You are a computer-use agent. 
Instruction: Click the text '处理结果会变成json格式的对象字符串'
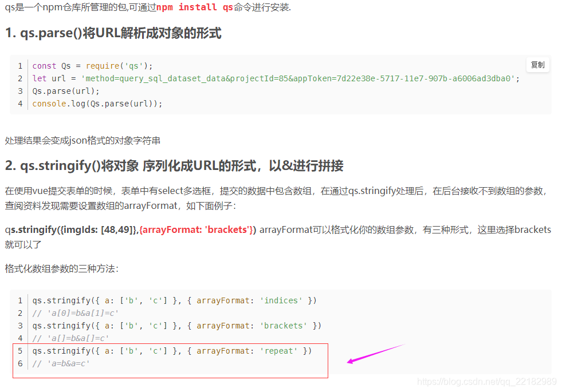pyautogui.click(x=83, y=140)
